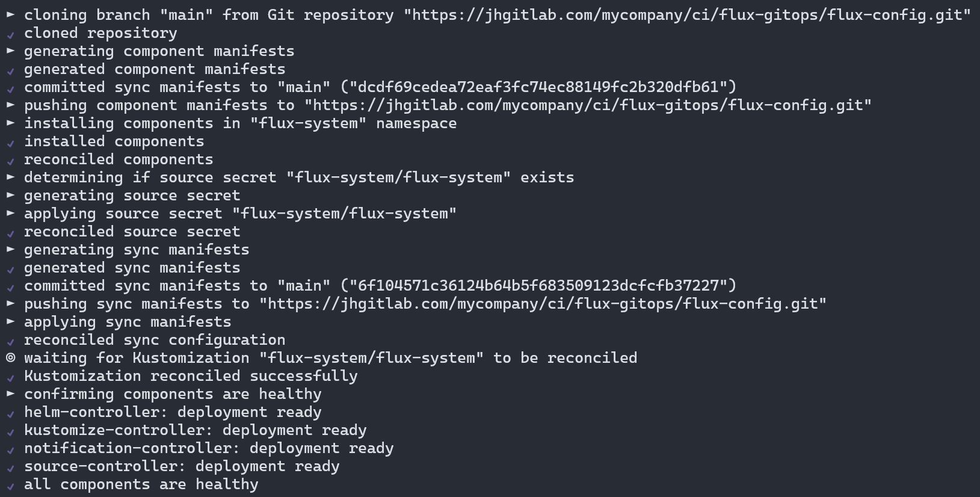
Task: Click the commit hash starting with 6f104571
Action: [x=538, y=286]
